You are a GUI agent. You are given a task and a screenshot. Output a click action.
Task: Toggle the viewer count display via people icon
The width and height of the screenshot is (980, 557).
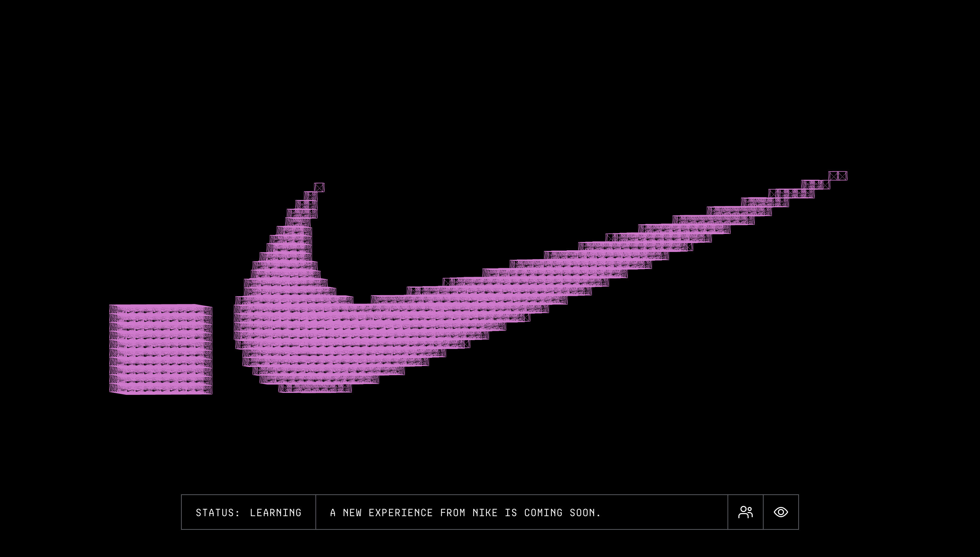746,512
